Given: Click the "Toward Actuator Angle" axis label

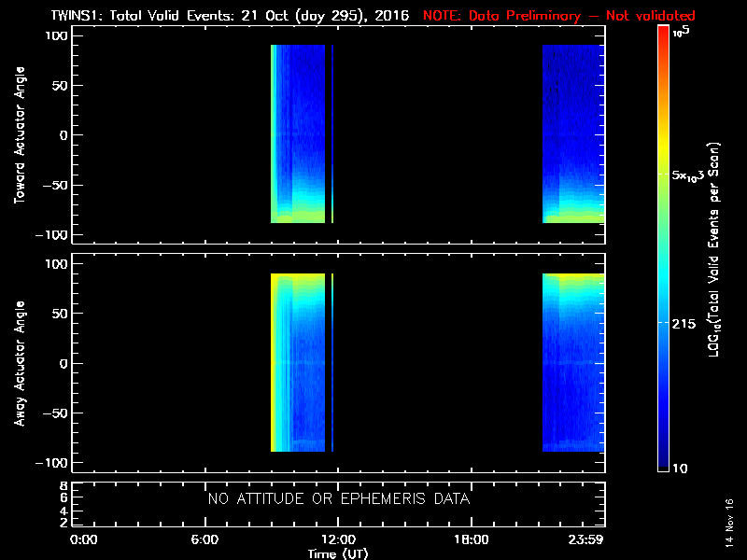Looking at the screenshot, I should [x=18, y=134].
